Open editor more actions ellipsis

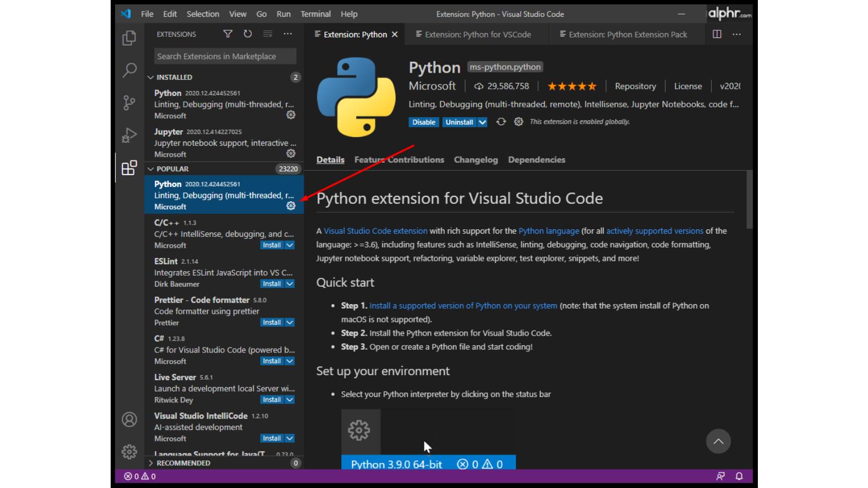pos(737,34)
